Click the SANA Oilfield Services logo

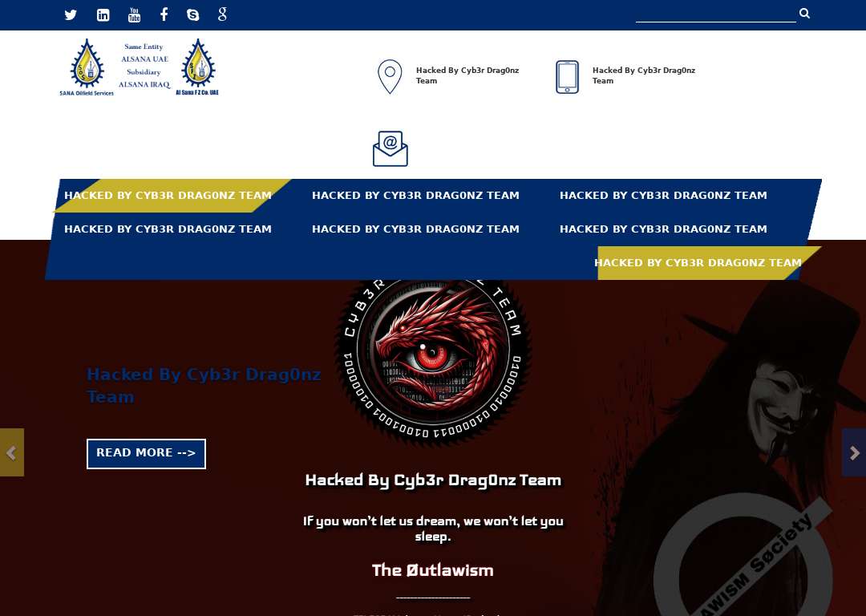click(87, 67)
